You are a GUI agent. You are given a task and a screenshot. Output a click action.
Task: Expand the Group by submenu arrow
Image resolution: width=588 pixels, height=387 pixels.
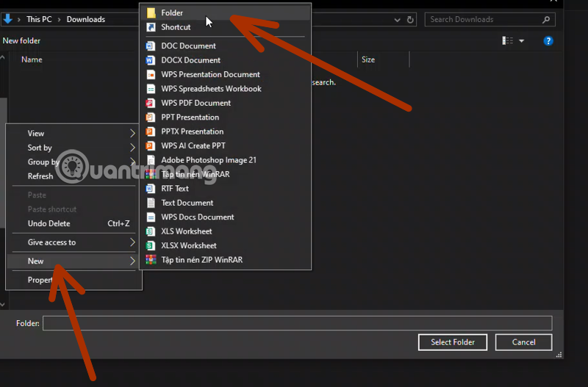point(132,162)
